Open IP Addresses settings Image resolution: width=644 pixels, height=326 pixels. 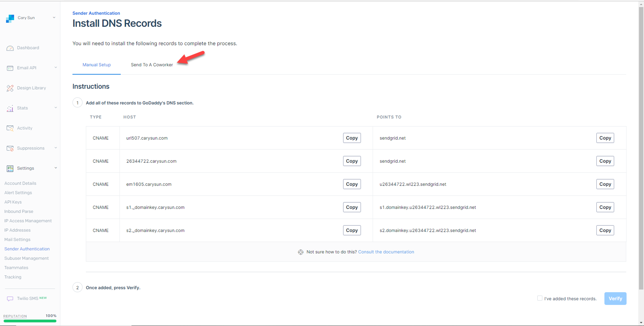(x=17, y=230)
